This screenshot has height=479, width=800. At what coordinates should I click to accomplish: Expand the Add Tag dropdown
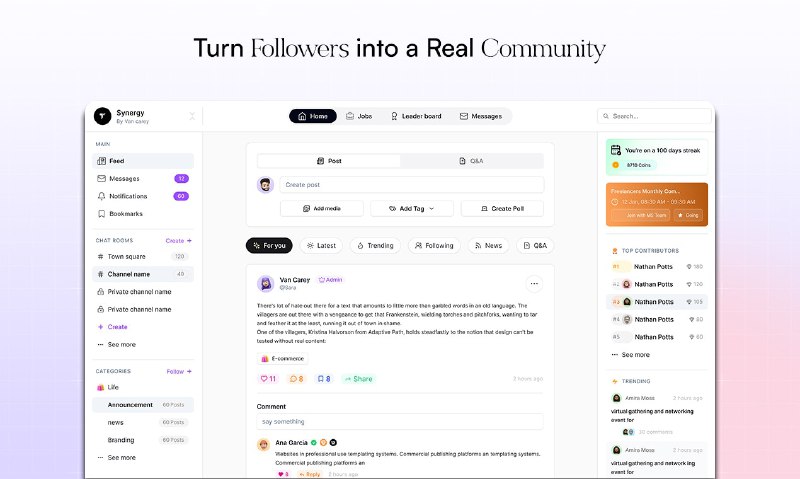(x=412, y=208)
